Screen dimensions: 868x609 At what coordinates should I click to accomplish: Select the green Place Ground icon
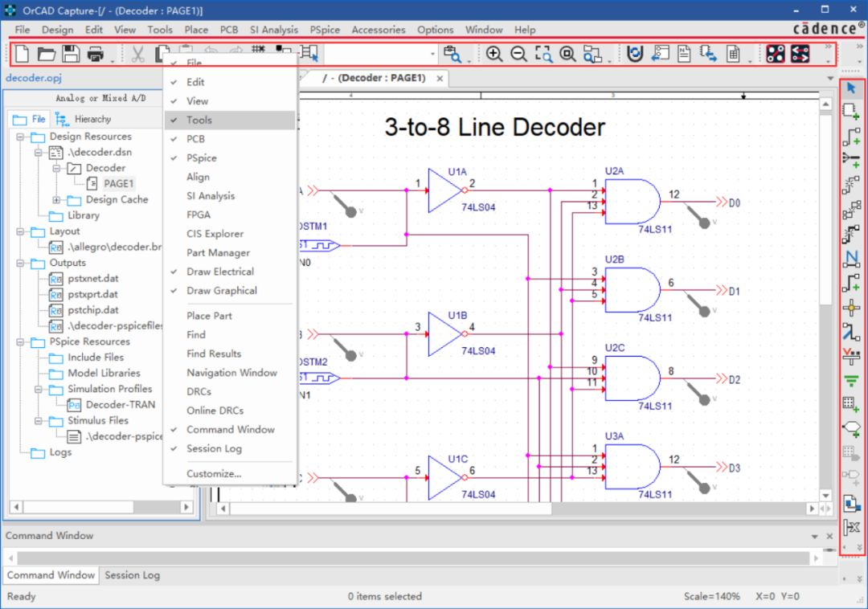tap(851, 381)
